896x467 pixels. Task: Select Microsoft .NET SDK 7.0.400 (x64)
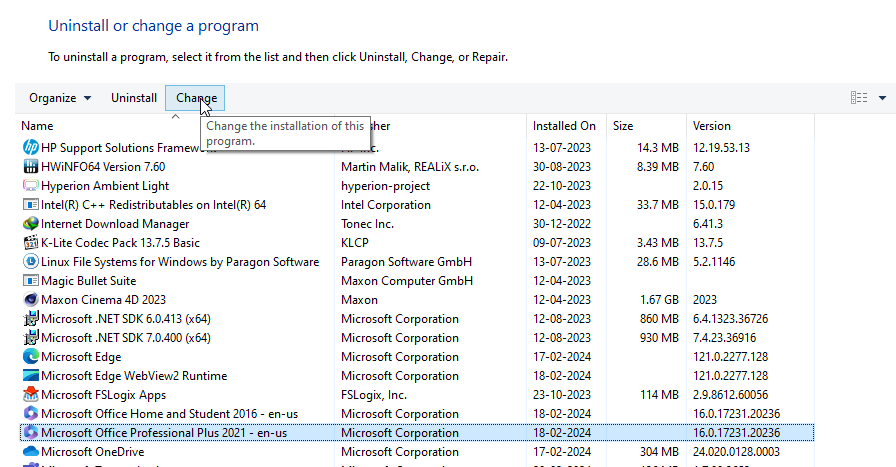(x=126, y=337)
